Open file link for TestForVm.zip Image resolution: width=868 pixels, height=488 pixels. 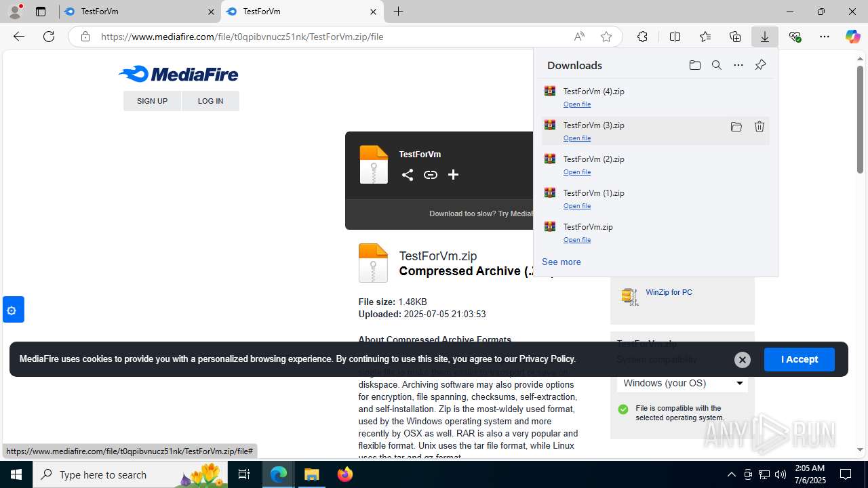(577, 240)
